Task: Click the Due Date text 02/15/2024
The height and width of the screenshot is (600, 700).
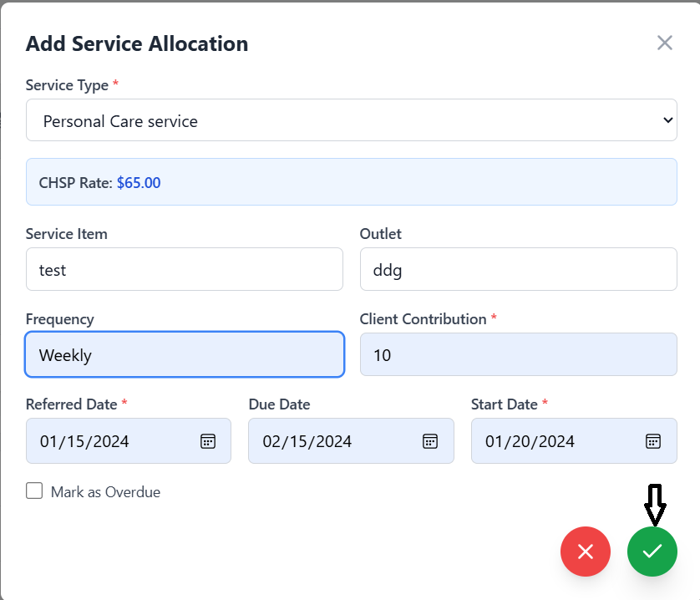Action: pos(307,441)
